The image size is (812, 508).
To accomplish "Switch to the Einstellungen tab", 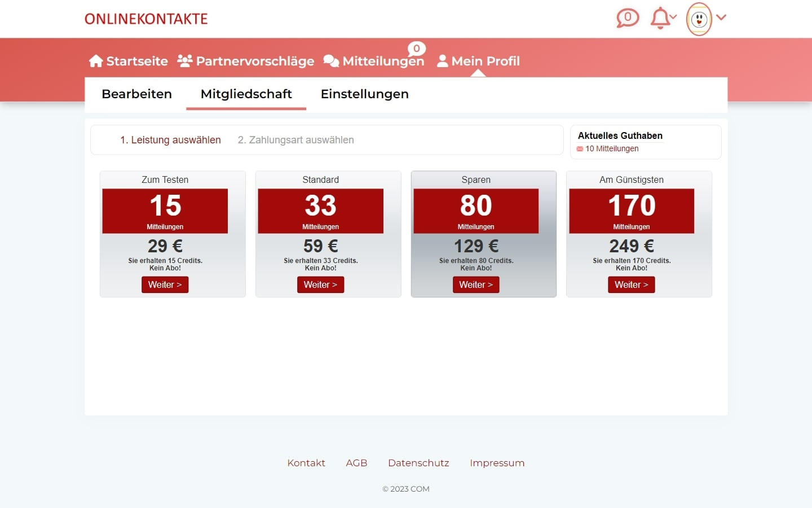I will 364,94.
